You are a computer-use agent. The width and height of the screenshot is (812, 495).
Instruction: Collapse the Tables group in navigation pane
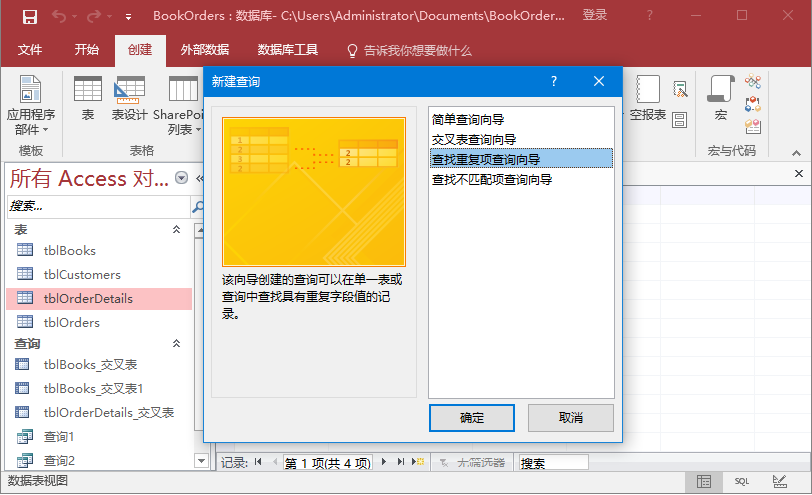pyautogui.click(x=177, y=230)
